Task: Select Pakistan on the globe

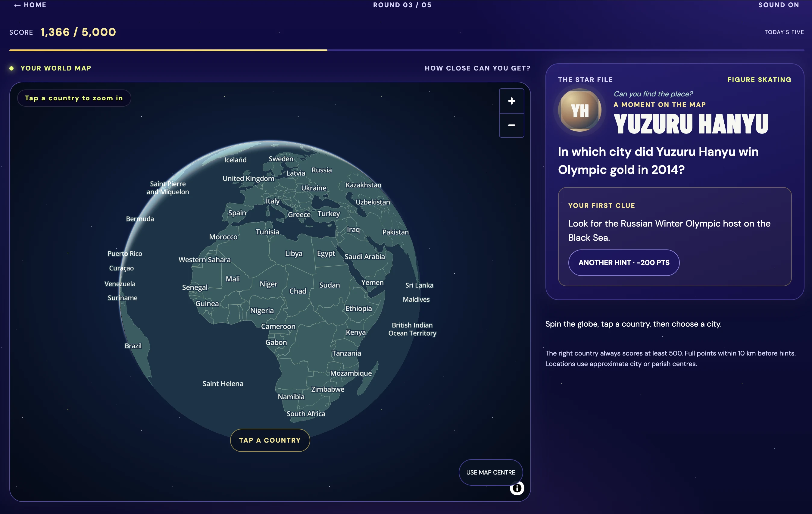Action: pyautogui.click(x=395, y=232)
